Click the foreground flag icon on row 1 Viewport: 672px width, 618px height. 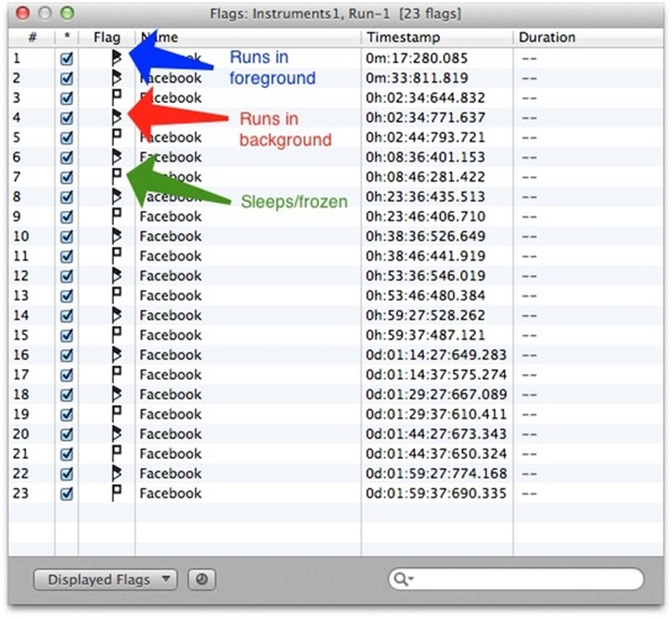[117, 58]
